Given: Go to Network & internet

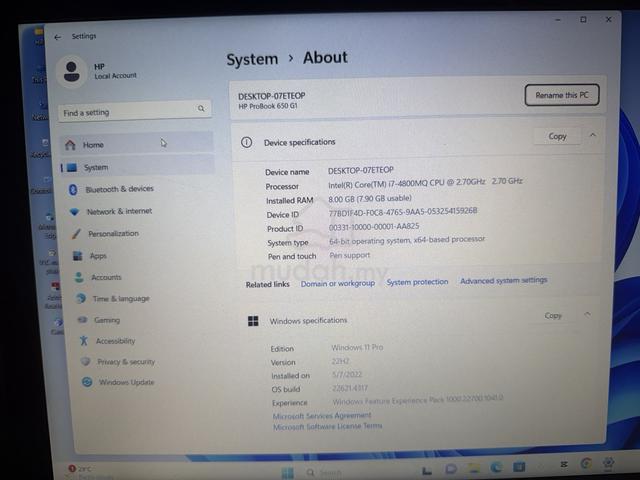Looking at the screenshot, I should click(119, 211).
